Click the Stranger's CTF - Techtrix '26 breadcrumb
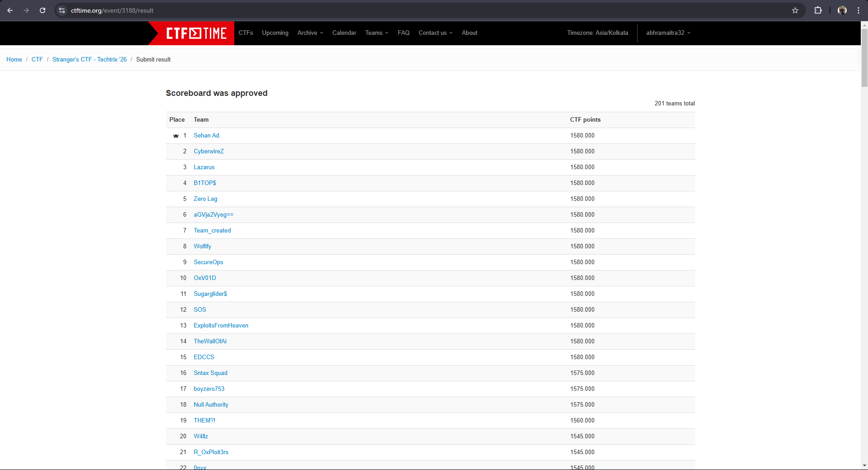 (89, 59)
